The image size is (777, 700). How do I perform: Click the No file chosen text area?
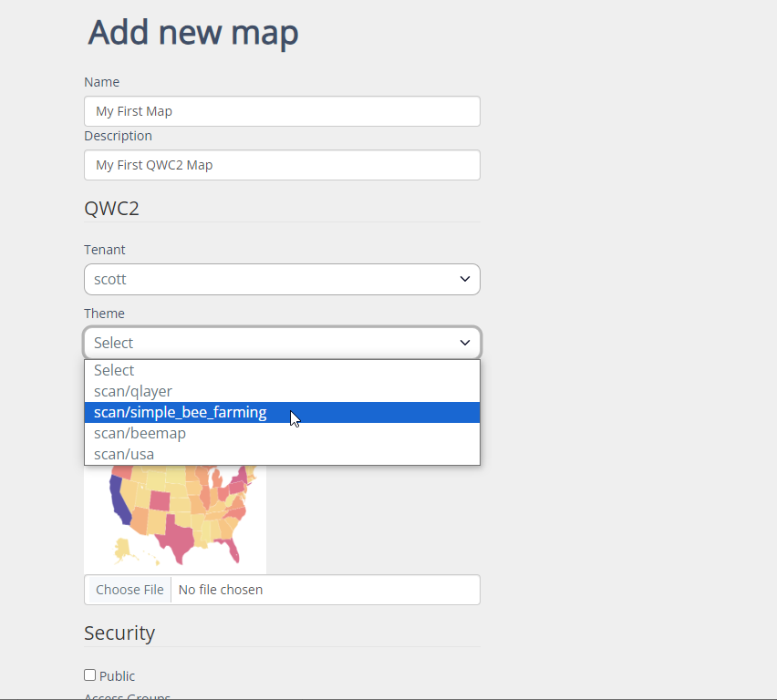point(221,590)
